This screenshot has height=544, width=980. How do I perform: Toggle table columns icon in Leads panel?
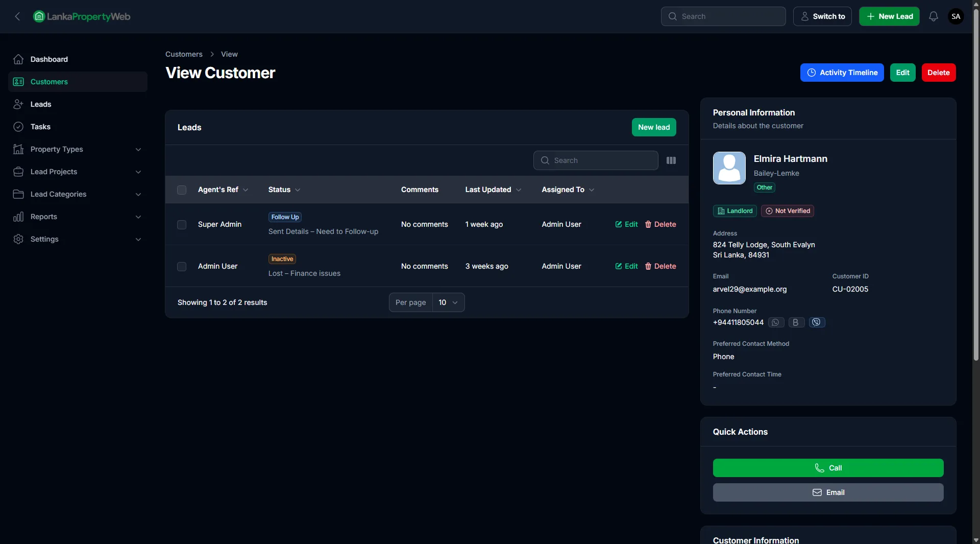[x=671, y=160]
